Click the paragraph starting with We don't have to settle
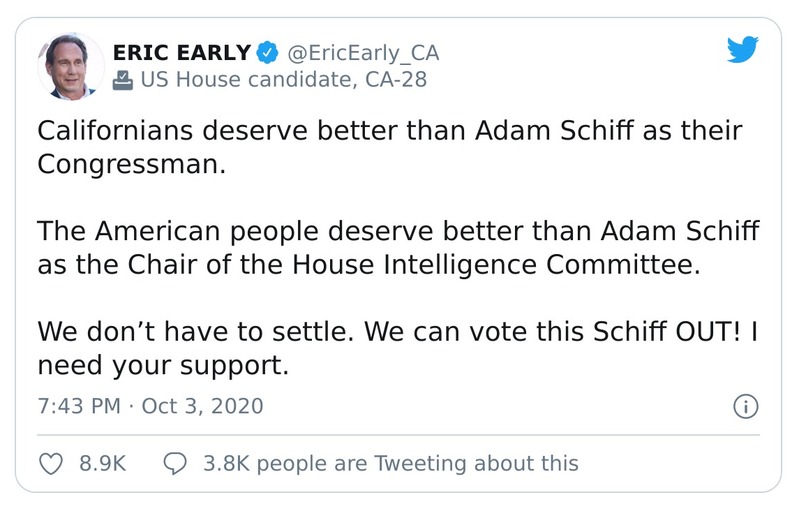Viewport: 799px width, 509px height. tap(398, 348)
